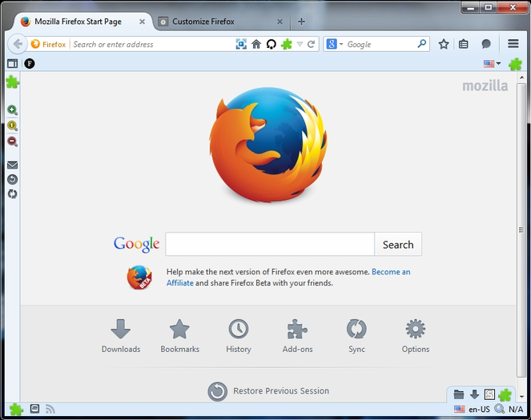This screenshot has width=531, height=420.
Task: Click inside the start page Google search field
Action: tap(270, 244)
